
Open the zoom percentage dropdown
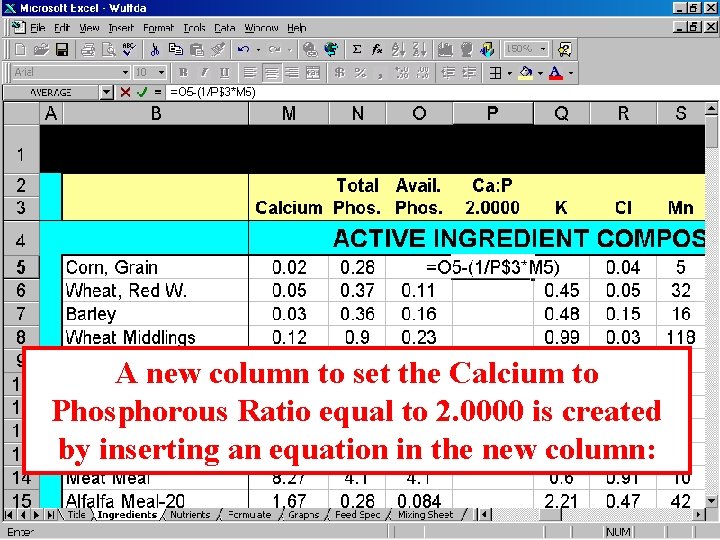tap(543, 49)
